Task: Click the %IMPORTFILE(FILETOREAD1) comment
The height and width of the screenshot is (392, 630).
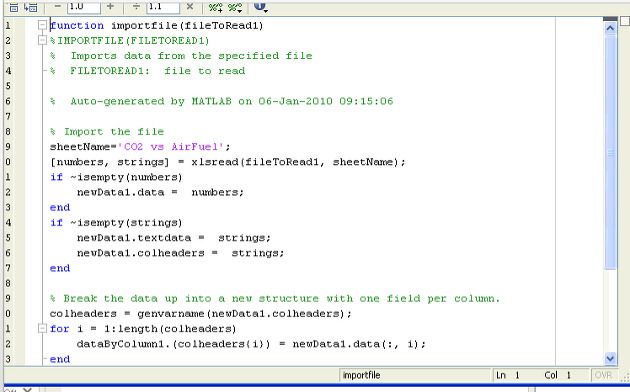Action: click(129, 41)
